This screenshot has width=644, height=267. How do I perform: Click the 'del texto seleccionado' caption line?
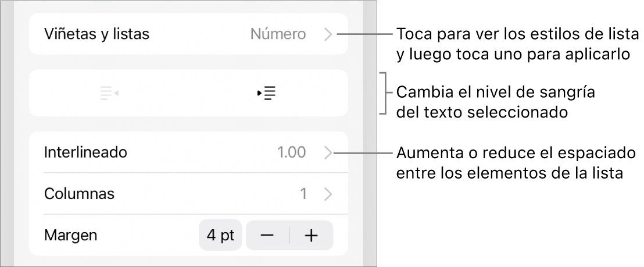(481, 112)
